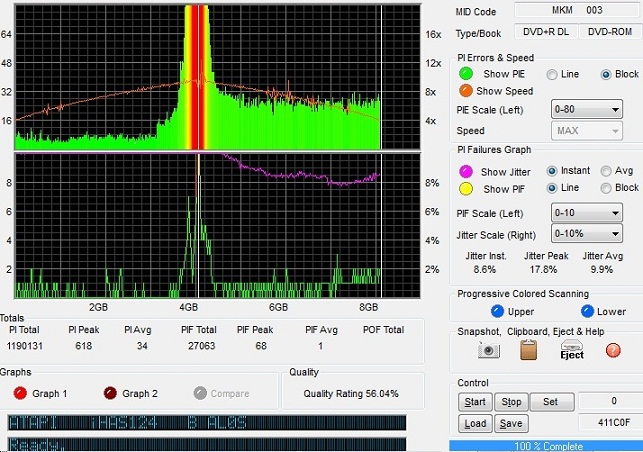Expand the Jitter Scale 0-10% dropdown
The height and width of the screenshot is (452, 643).
(587, 234)
